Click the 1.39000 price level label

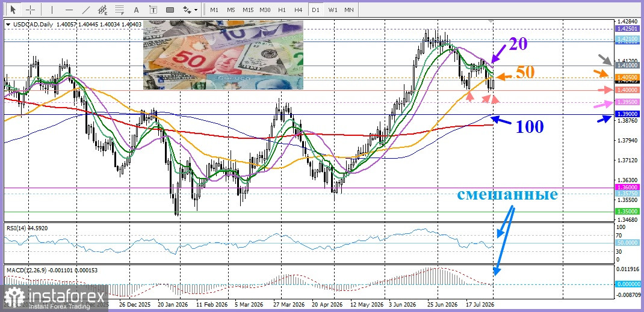(627, 114)
